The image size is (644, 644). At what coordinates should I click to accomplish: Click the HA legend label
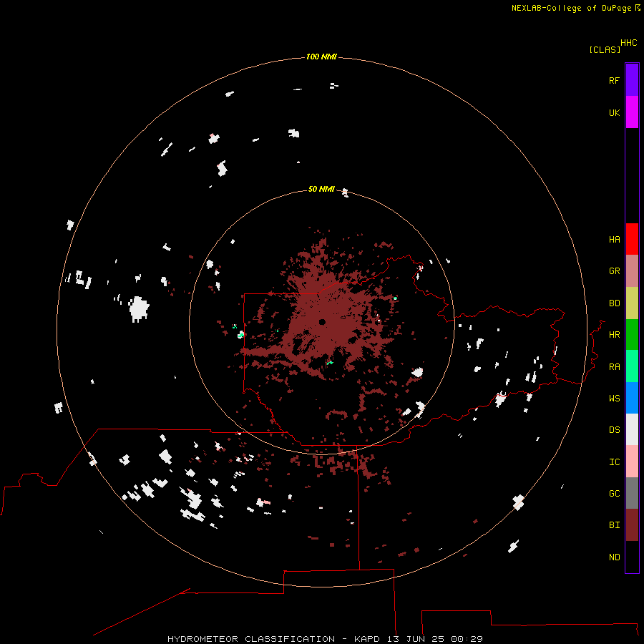point(614,240)
